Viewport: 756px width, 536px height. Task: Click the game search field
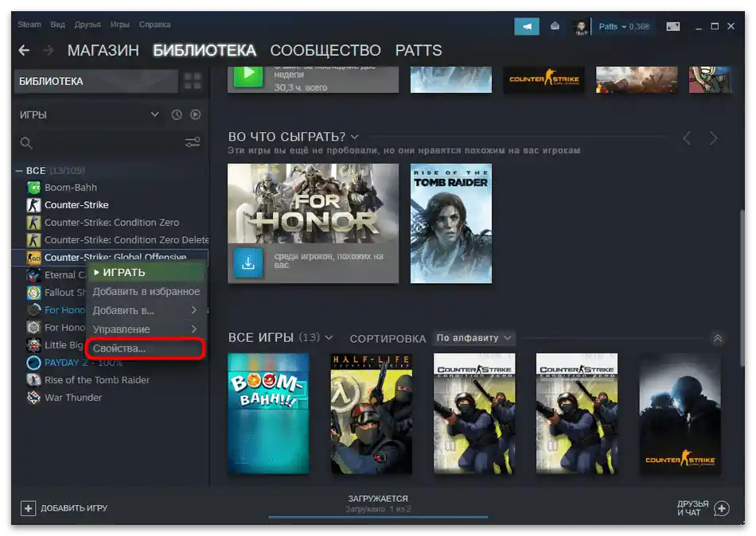110,143
